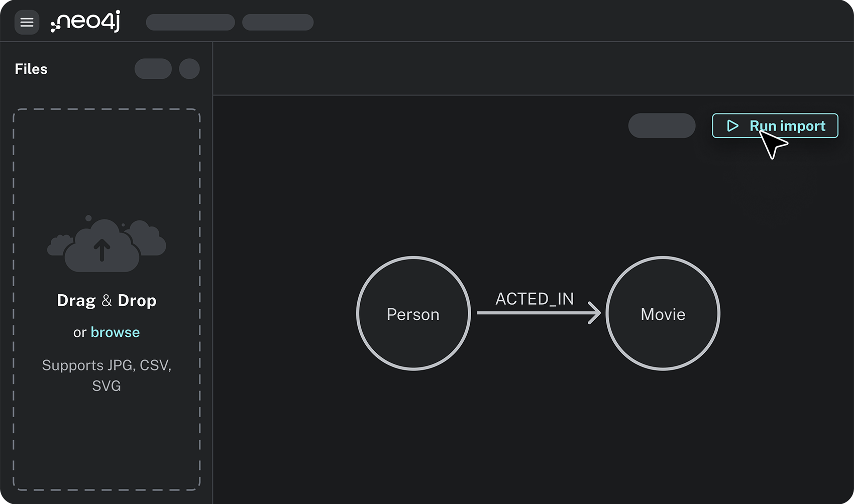Click the Supports JPG, CSV, SVG text
This screenshot has height=504, width=854.
(106, 375)
